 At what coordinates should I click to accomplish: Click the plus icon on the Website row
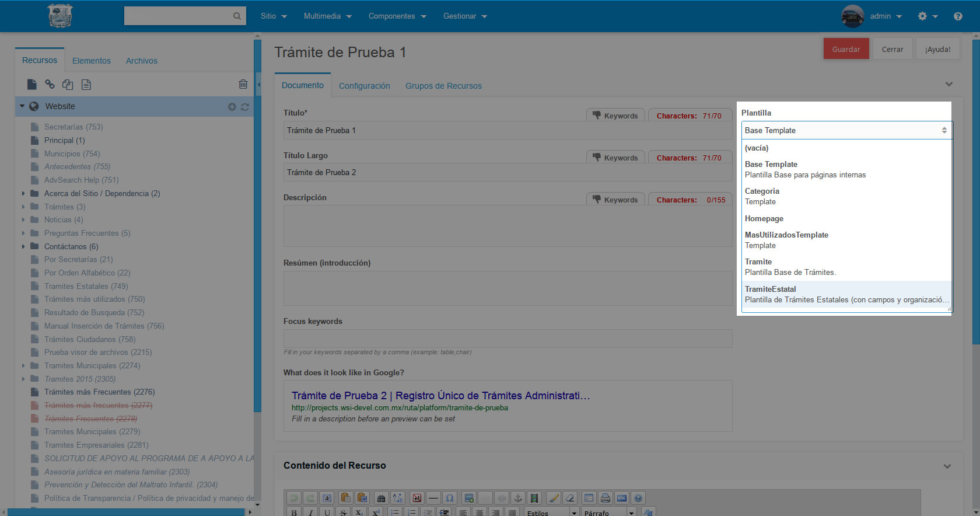pyautogui.click(x=232, y=107)
